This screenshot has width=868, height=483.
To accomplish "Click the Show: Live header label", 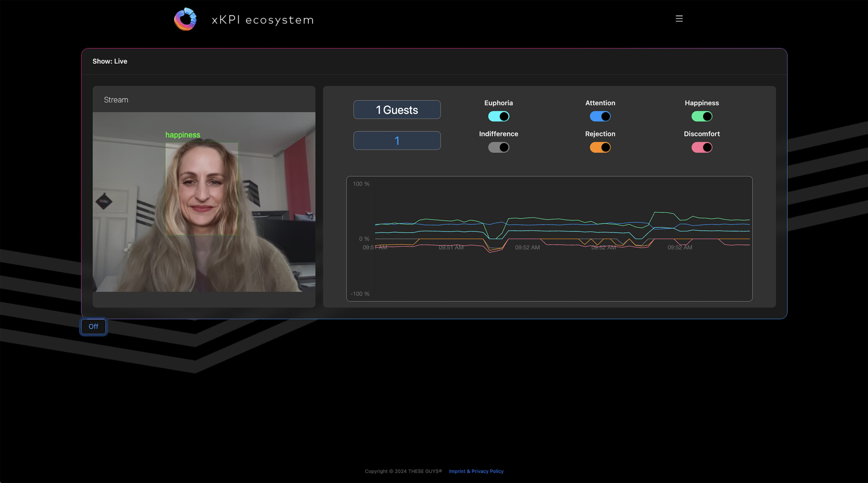I will [x=110, y=61].
